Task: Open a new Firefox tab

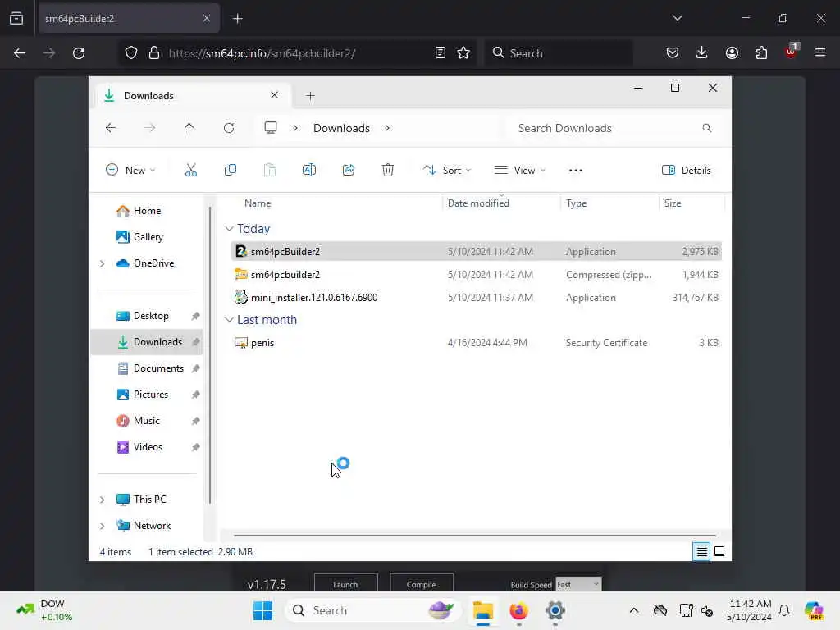Action: coord(238,19)
